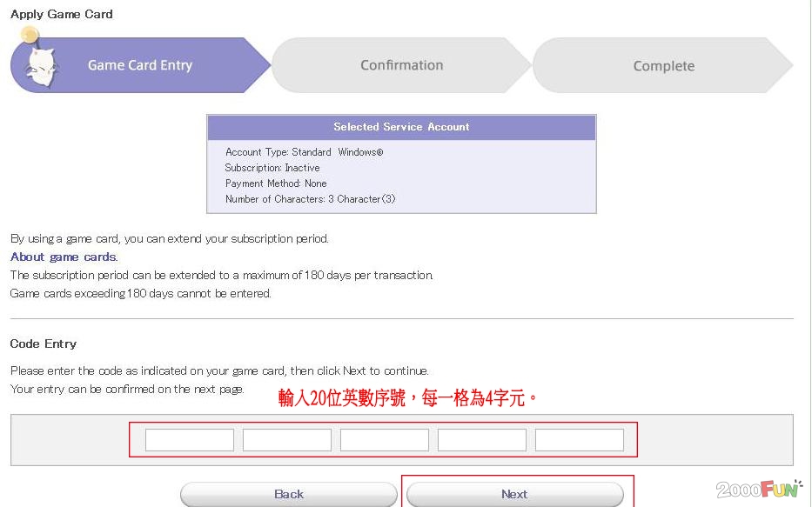
Task: Click the Subscription: Inactive status text
Action: 272,168
